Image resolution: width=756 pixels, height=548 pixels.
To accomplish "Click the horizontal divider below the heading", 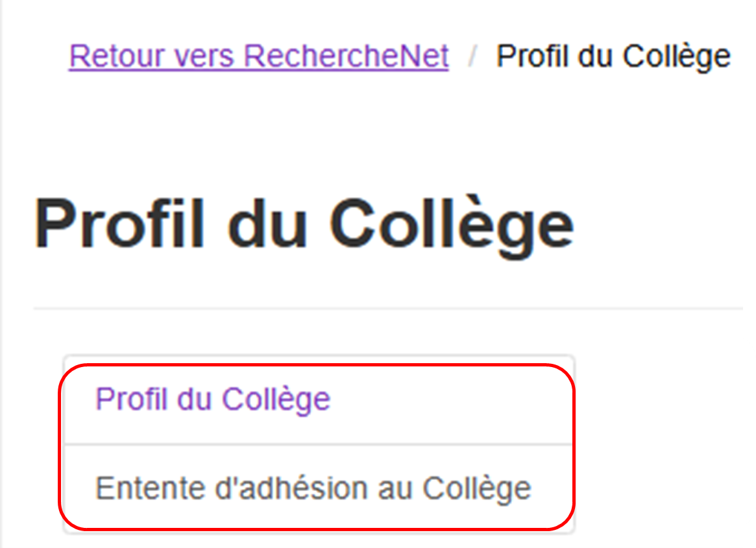I will coord(388,308).
